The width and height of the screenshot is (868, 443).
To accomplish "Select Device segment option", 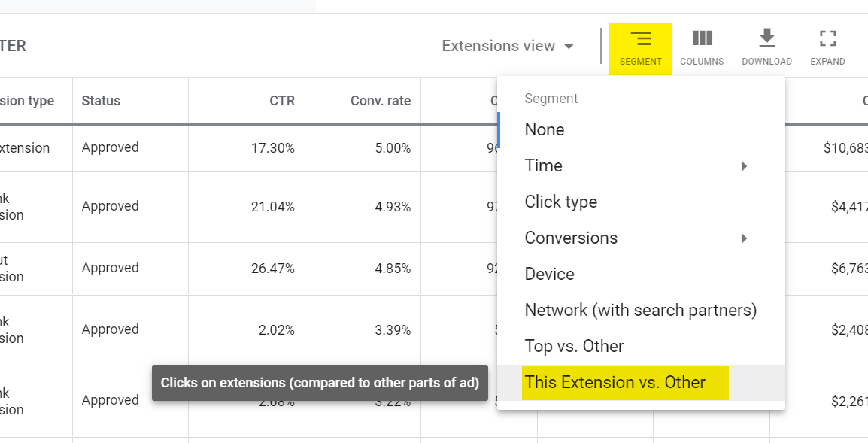I will (549, 274).
